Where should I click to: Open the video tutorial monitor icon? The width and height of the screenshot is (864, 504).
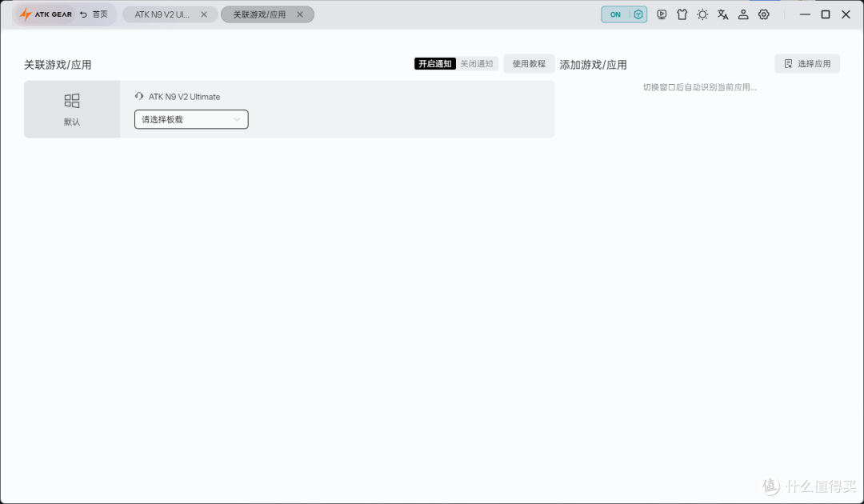tap(662, 15)
